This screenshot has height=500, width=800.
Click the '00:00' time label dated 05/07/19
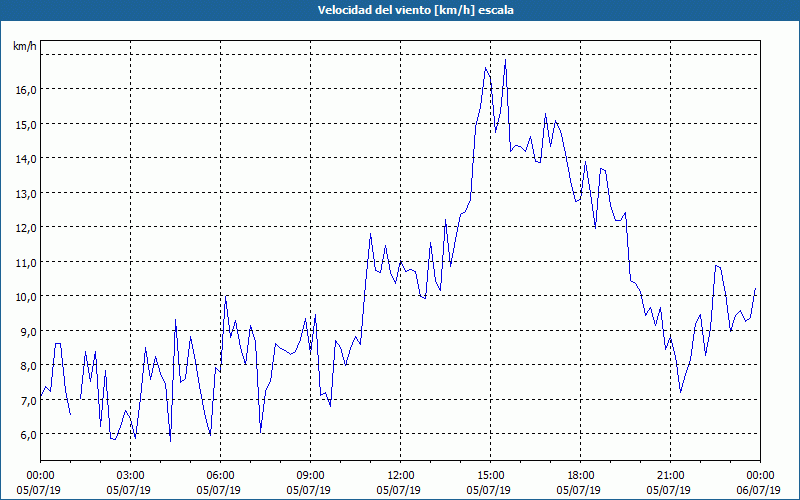40,476
